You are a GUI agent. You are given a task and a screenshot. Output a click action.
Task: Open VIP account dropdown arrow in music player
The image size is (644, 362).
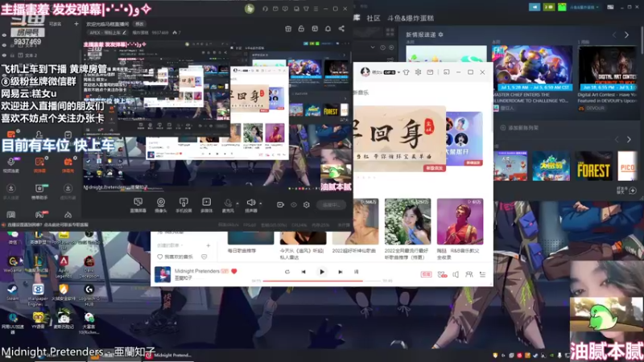(398, 72)
